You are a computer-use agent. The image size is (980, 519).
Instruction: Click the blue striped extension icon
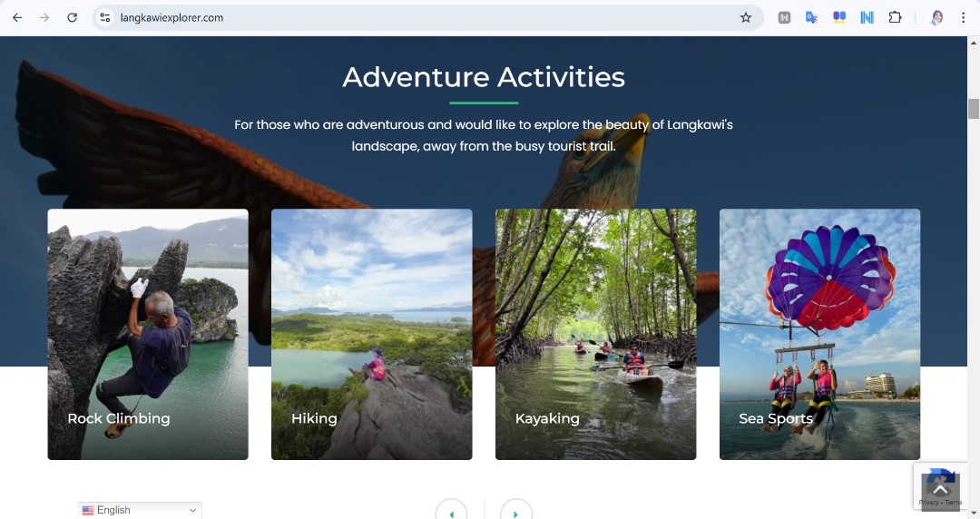pos(867,17)
